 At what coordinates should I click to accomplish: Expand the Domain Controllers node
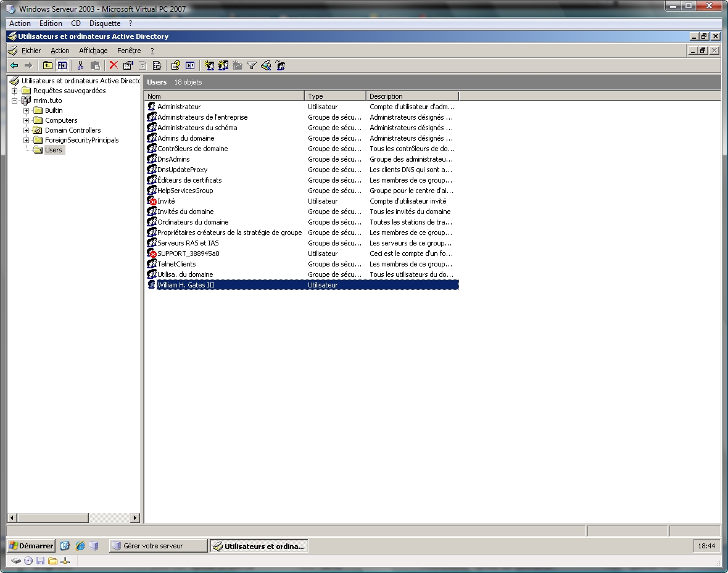click(27, 130)
